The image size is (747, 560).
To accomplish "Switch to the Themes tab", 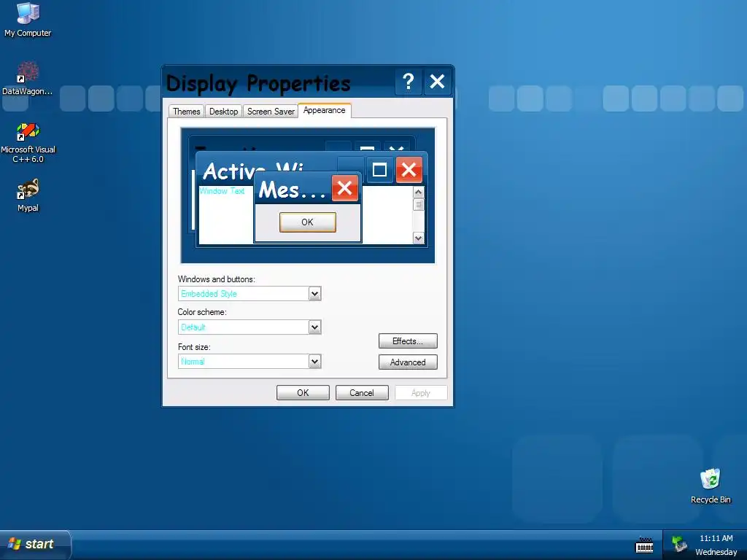I will [x=186, y=112].
